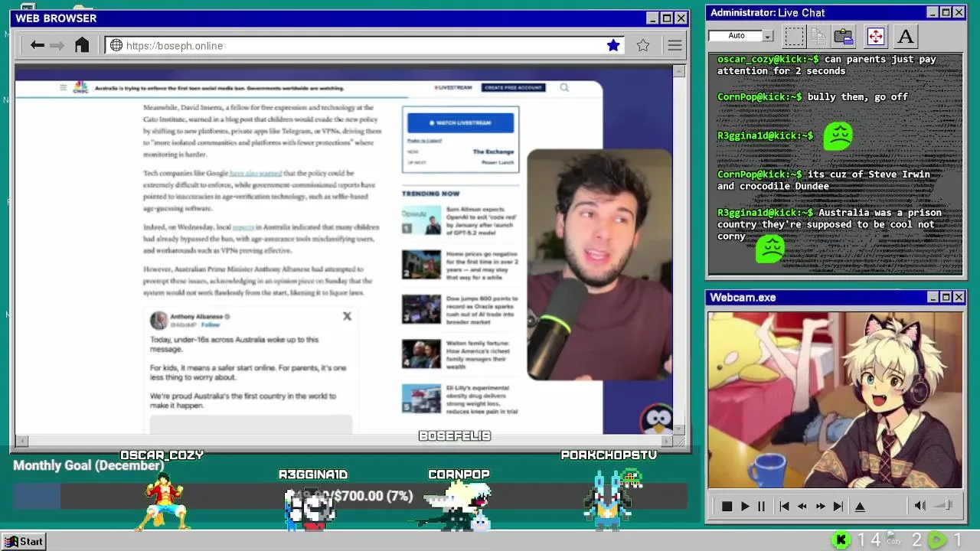Image resolution: width=980 pixels, height=551 pixels.
Task: Click the Monthly Goal progress bar
Action: (x=350, y=496)
